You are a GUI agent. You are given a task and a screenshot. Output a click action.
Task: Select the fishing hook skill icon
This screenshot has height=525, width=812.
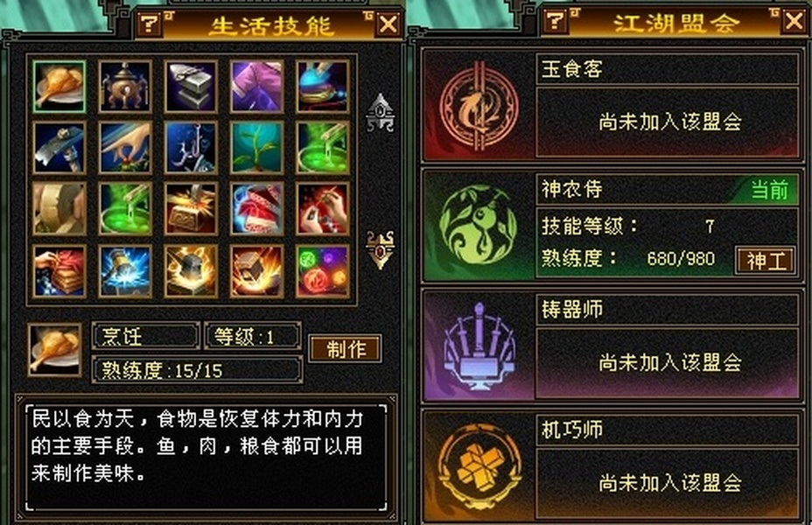[191, 148]
